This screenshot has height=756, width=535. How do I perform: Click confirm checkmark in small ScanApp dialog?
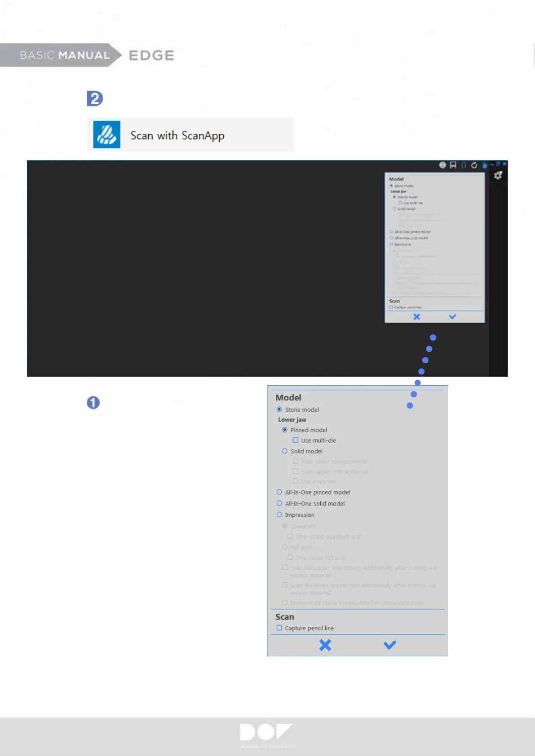[452, 316]
